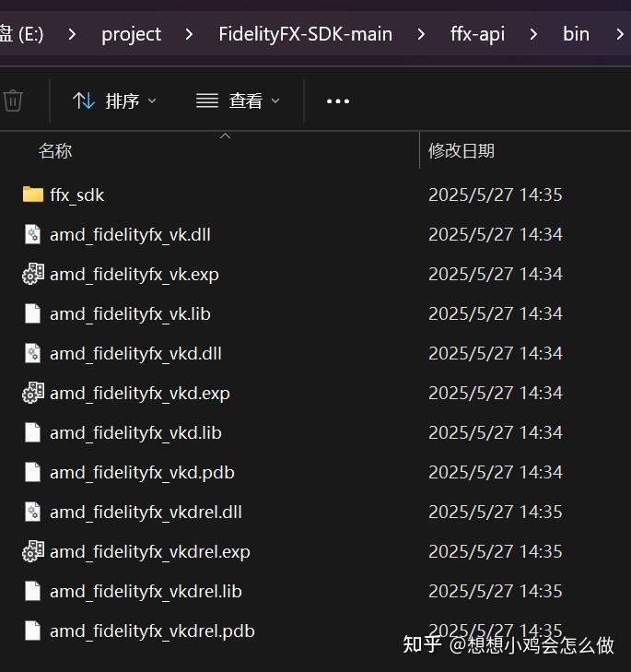Expand the chevron after drive (E:)
Screen dimensions: 631x672
[72, 34]
